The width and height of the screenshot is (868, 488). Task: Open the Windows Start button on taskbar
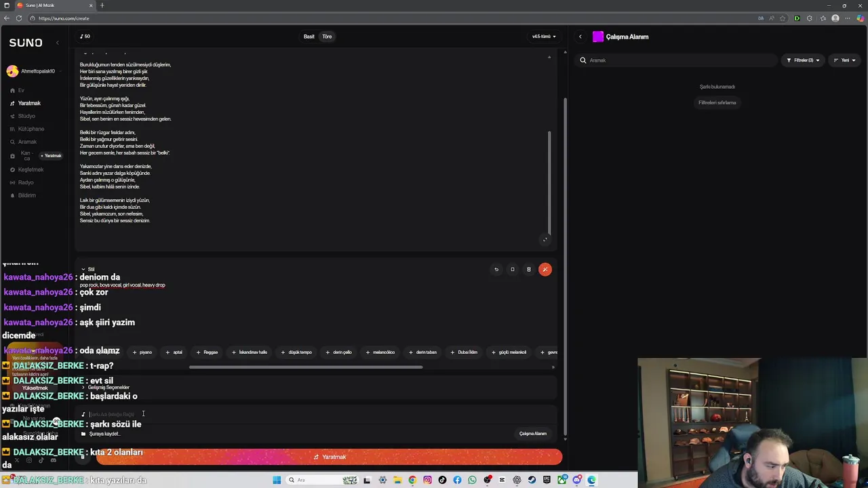tap(277, 480)
